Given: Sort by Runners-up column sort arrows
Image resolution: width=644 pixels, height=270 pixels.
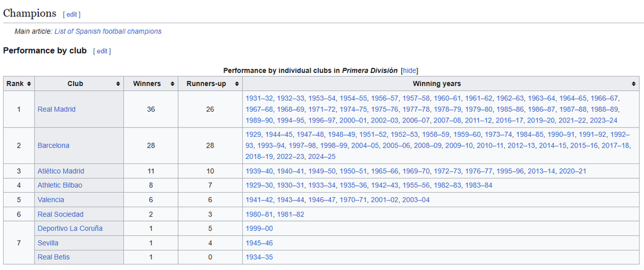Looking at the screenshot, I should [236, 84].
